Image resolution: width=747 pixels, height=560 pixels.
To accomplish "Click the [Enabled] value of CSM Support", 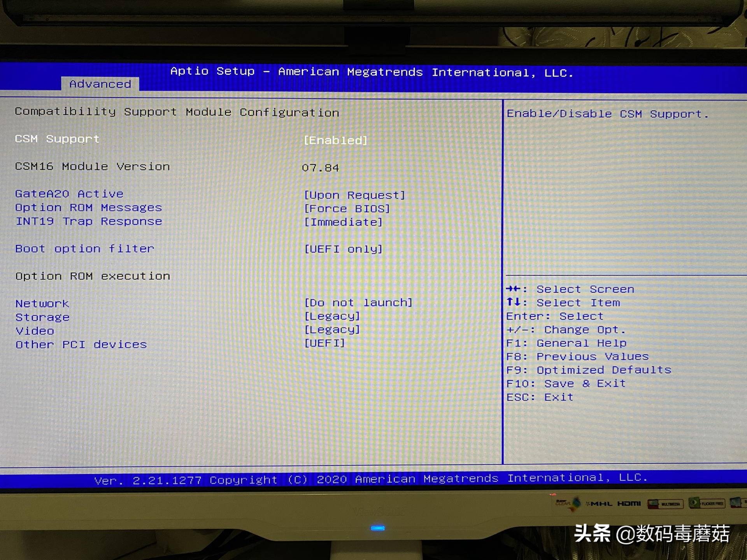I will tap(335, 140).
